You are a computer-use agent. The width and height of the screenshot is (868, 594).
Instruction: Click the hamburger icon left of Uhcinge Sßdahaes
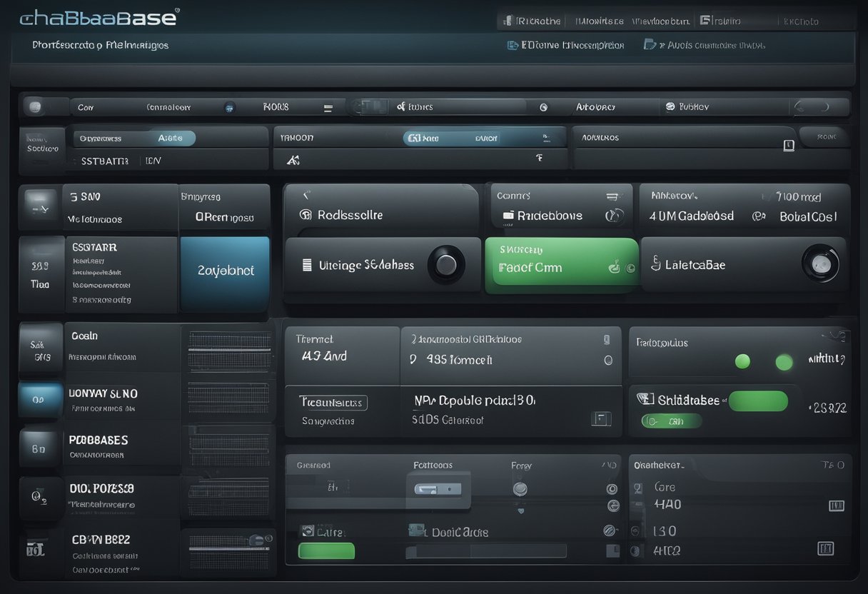307,266
